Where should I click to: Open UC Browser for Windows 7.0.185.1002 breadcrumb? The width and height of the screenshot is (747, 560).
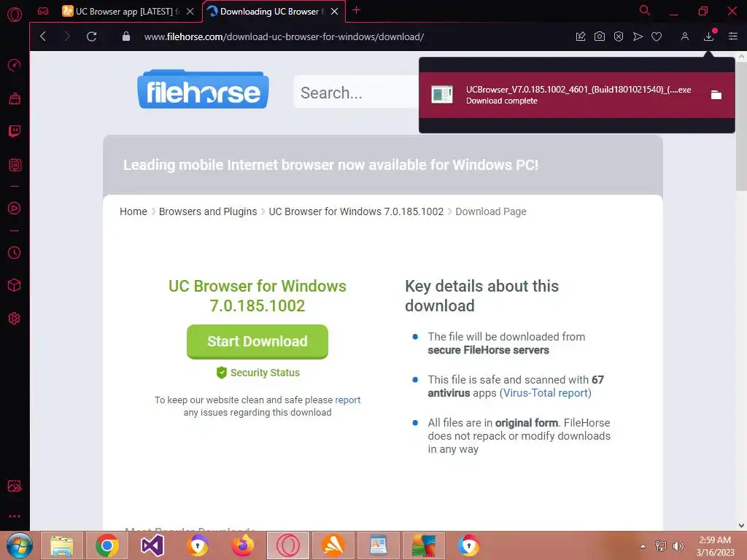coord(356,211)
